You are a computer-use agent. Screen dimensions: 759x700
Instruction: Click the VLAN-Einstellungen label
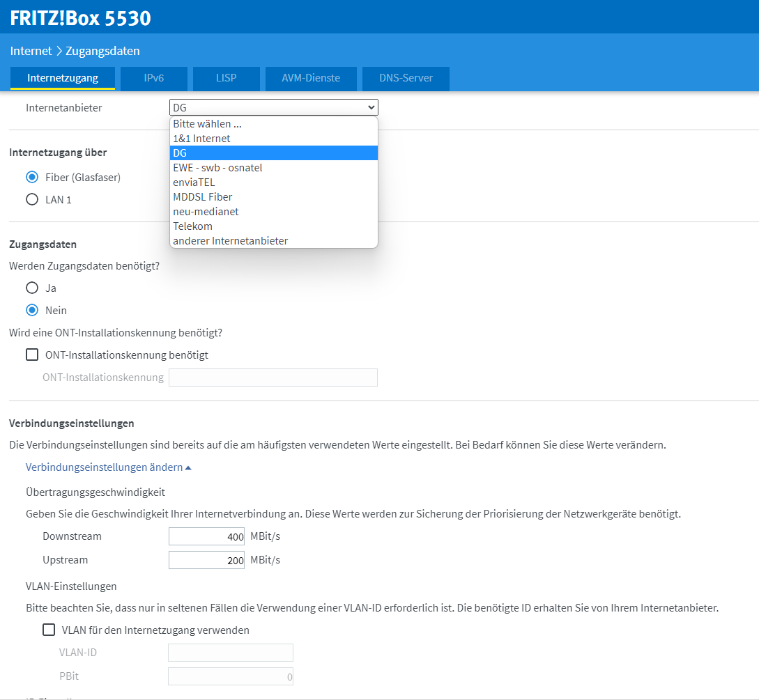(71, 586)
